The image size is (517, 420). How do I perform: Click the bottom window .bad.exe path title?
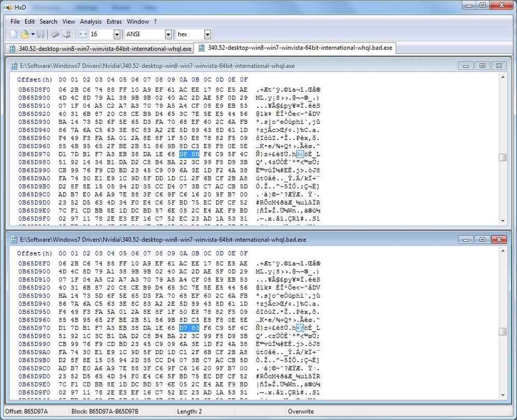click(x=163, y=240)
